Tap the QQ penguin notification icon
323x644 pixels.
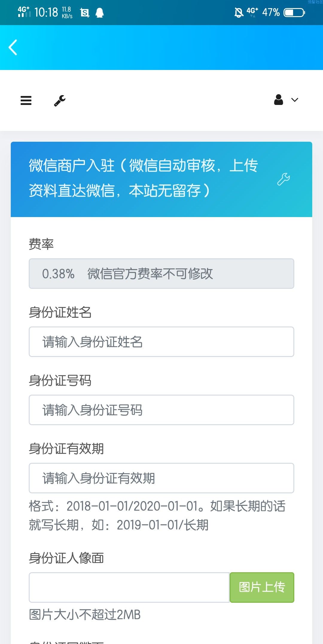pos(100,13)
